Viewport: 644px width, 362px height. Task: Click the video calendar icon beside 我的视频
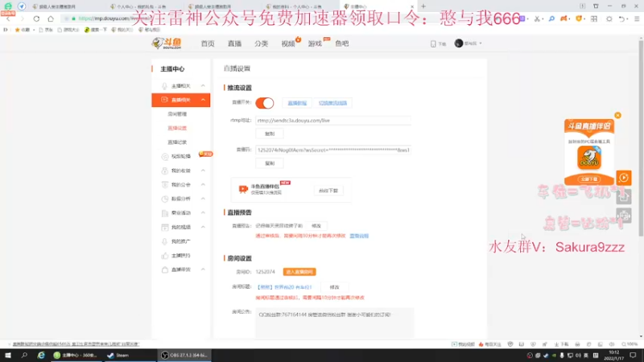point(165,227)
